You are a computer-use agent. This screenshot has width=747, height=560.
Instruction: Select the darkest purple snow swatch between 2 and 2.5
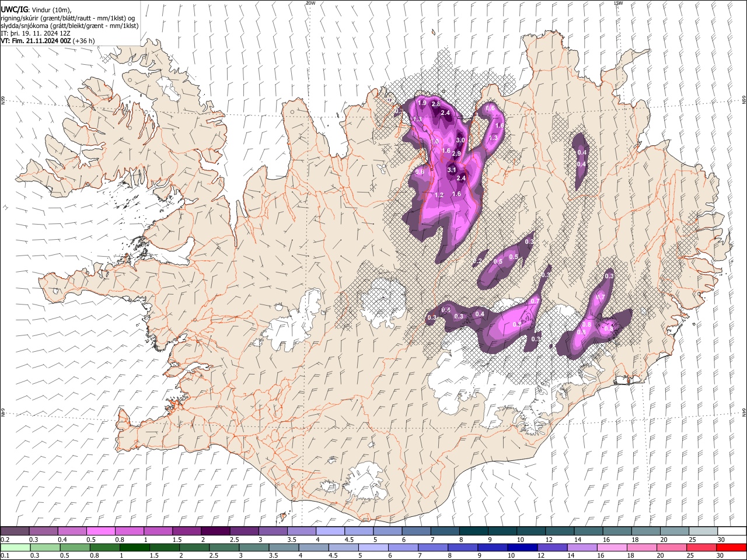(215, 531)
